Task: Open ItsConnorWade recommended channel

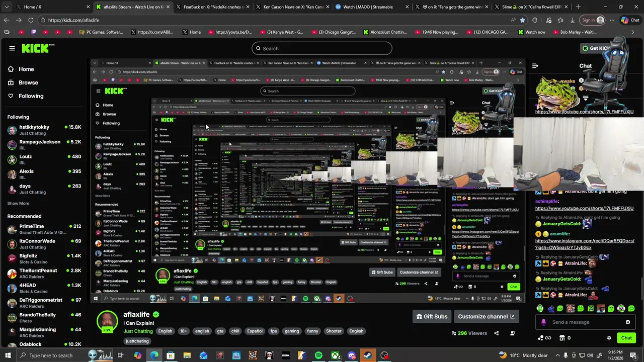Action: point(44,244)
